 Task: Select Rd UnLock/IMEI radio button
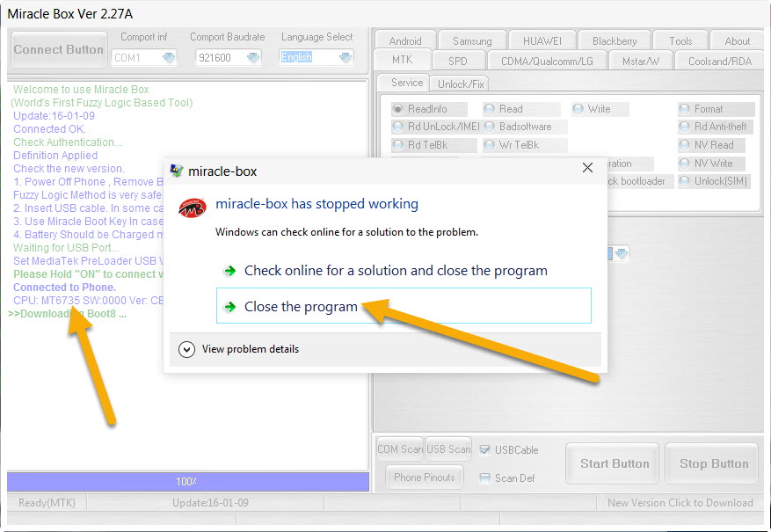(397, 127)
